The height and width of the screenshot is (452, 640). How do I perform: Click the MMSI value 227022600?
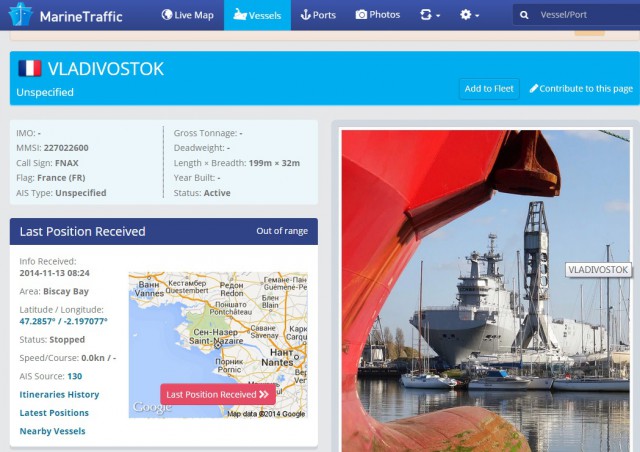pos(66,148)
